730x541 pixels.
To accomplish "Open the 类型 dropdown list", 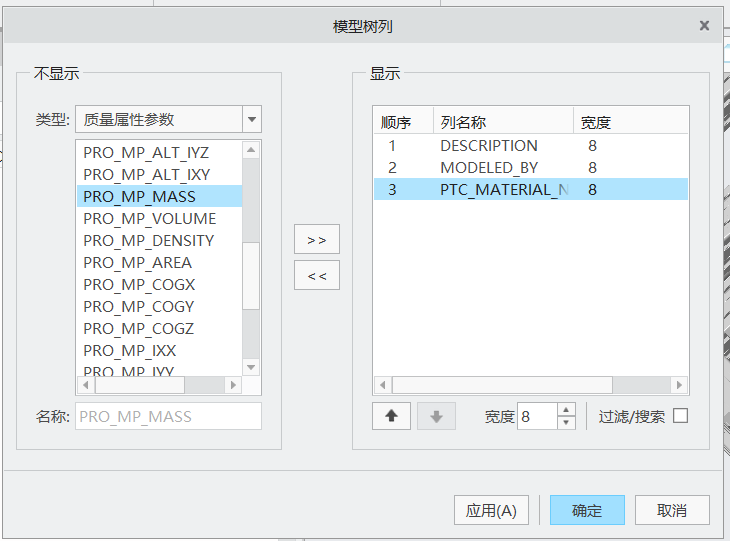I will [252, 119].
